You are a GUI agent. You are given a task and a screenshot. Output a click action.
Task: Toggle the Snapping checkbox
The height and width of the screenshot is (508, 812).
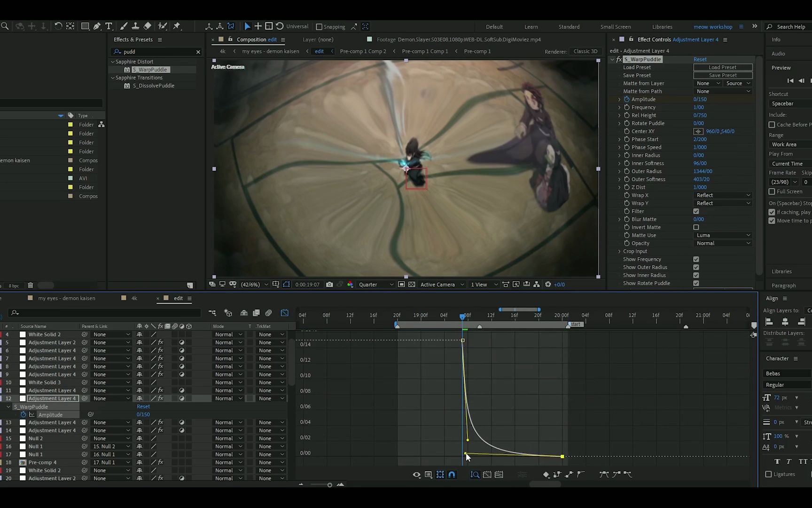[x=319, y=27]
